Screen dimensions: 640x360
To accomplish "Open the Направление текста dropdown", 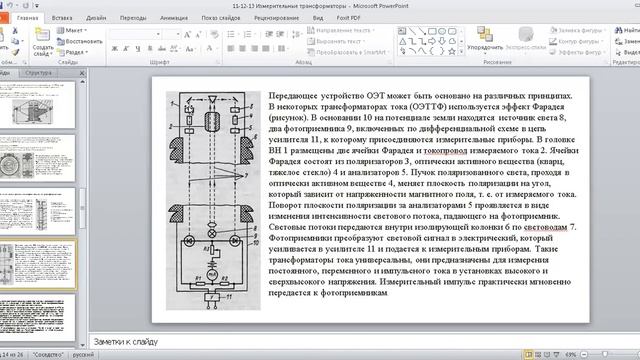I will pos(341,30).
